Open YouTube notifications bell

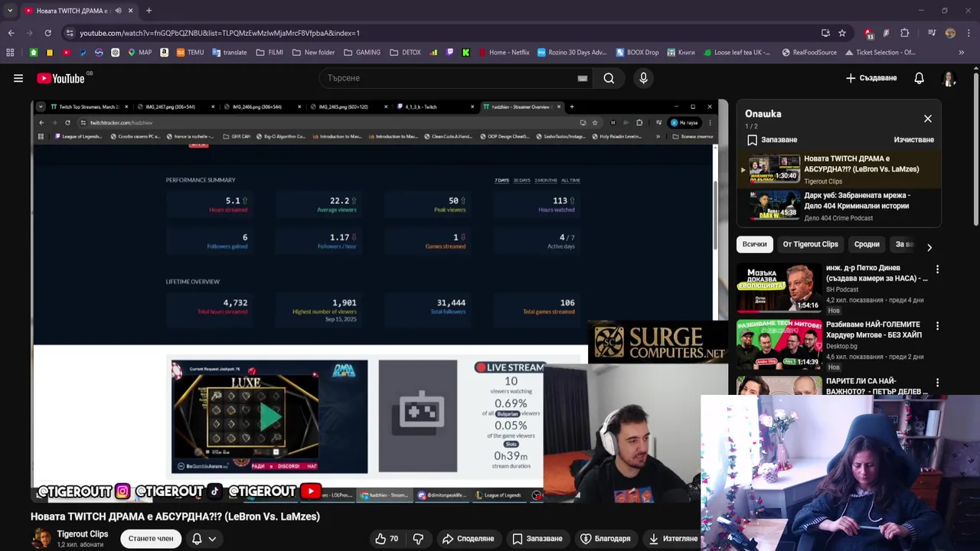pos(919,78)
